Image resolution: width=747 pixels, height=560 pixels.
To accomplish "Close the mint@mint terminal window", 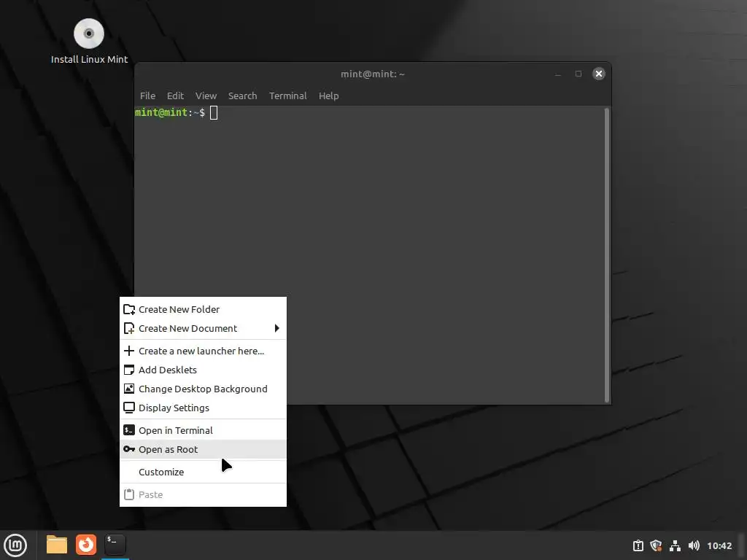I will click(x=599, y=74).
